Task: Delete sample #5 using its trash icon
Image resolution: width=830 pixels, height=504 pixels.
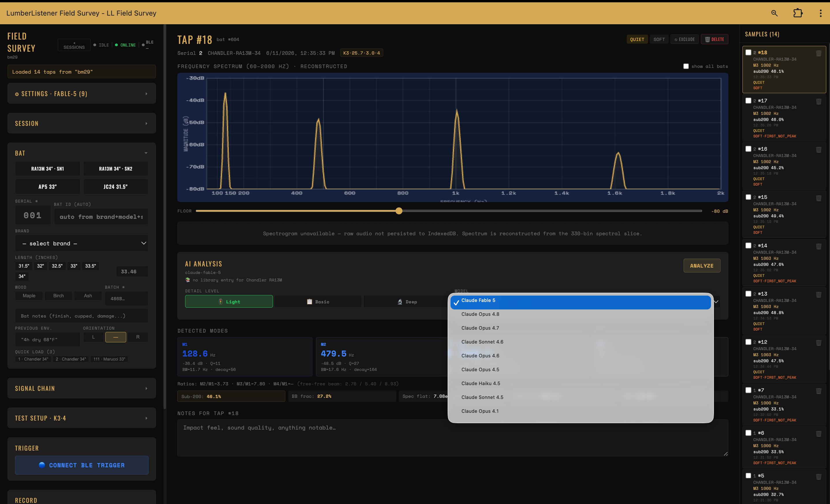Action: coord(818,476)
